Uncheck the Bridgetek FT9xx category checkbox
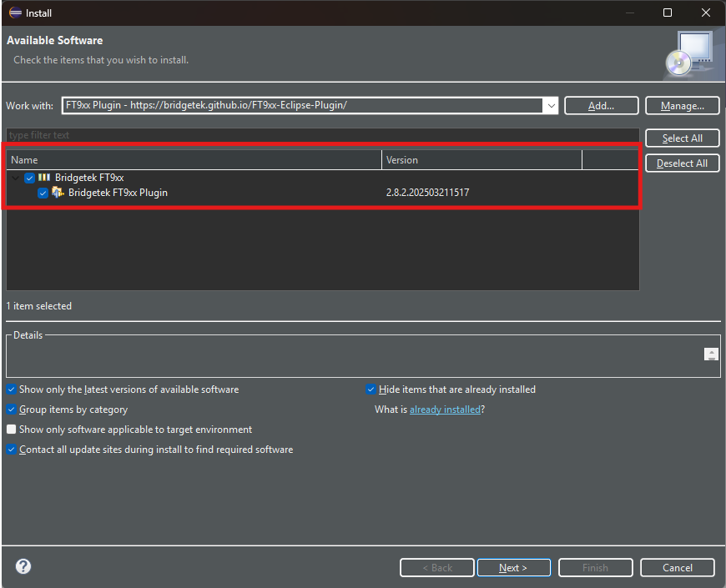This screenshot has height=588, width=726. pyautogui.click(x=30, y=178)
